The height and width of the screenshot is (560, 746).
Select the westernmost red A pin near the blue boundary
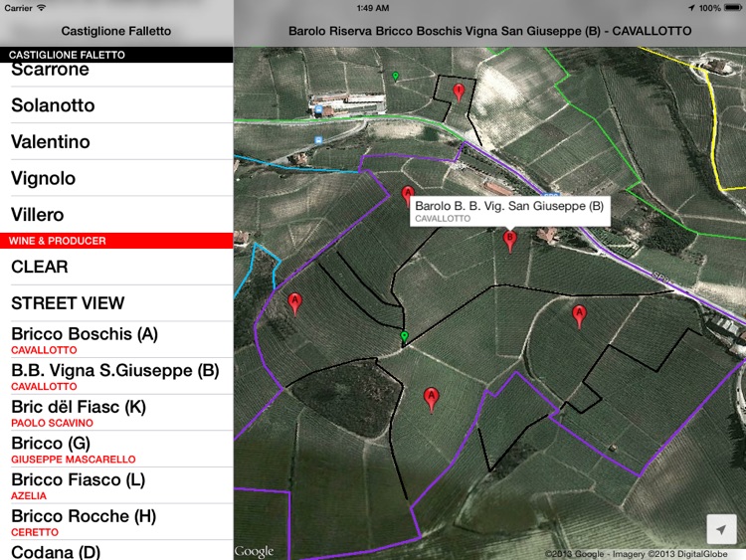[295, 303]
